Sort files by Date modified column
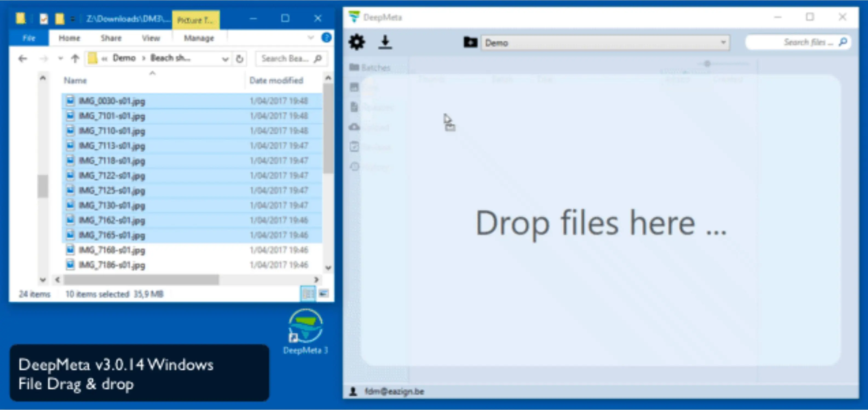 click(x=276, y=80)
